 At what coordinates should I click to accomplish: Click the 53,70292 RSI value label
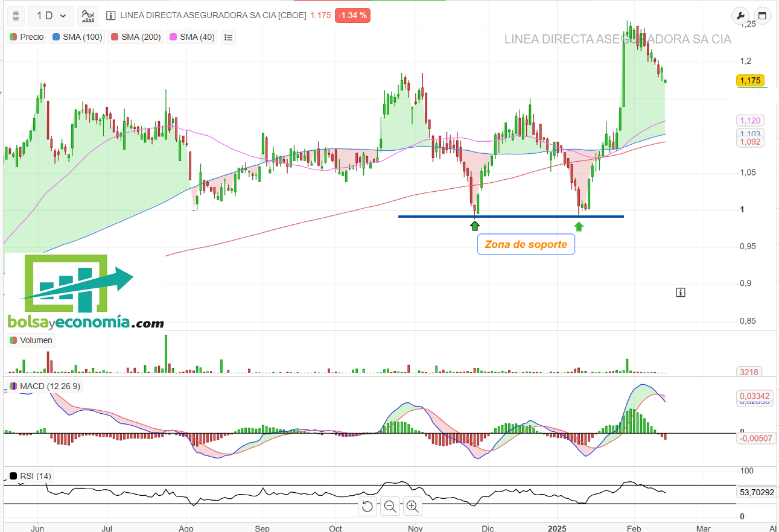click(x=756, y=492)
